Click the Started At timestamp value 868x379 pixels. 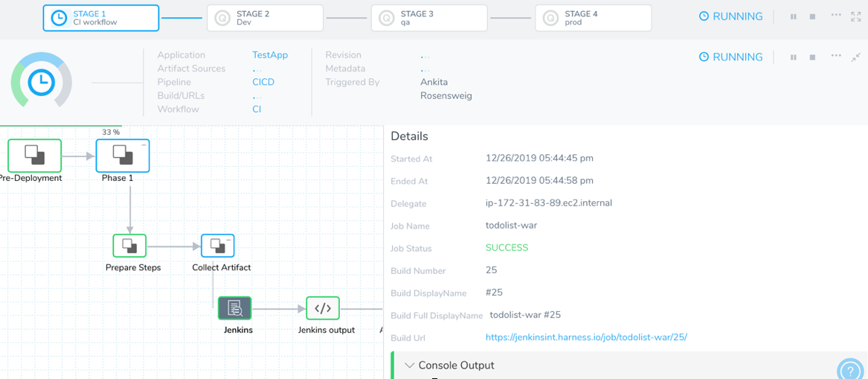tap(539, 158)
